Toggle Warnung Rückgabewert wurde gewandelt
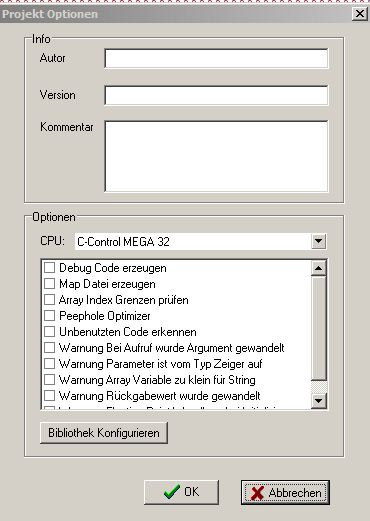 point(49,396)
